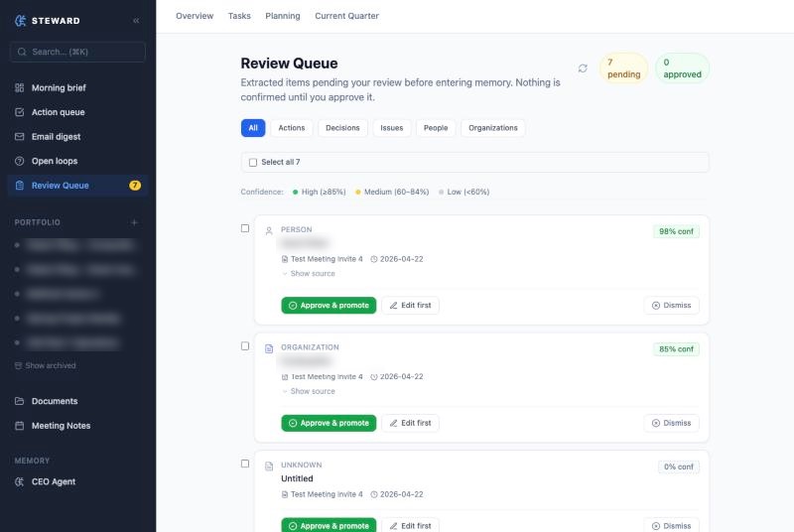Filter by Decisions
794x532 pixels.
[342, 128]
